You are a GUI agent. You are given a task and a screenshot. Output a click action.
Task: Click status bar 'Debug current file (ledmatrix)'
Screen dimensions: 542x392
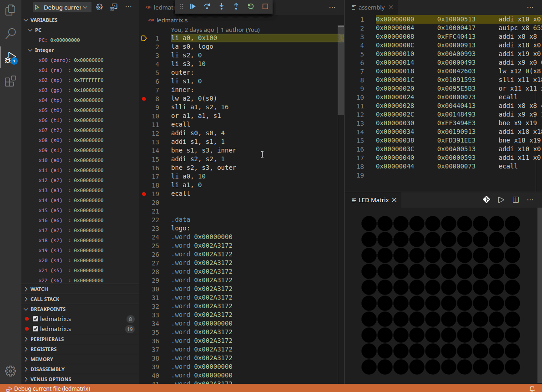48,388
